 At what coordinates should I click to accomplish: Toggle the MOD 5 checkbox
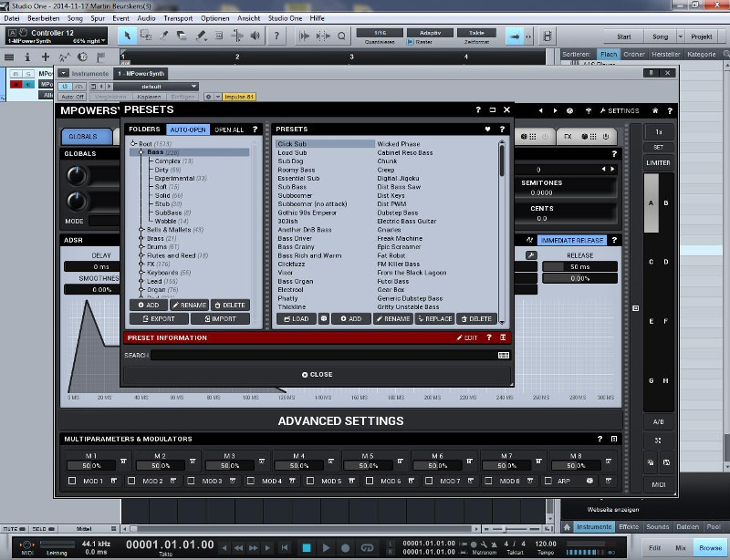tap(310, 481)
